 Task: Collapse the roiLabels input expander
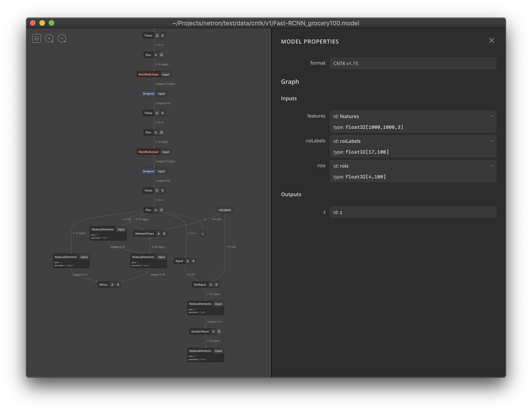pos(491,141)
